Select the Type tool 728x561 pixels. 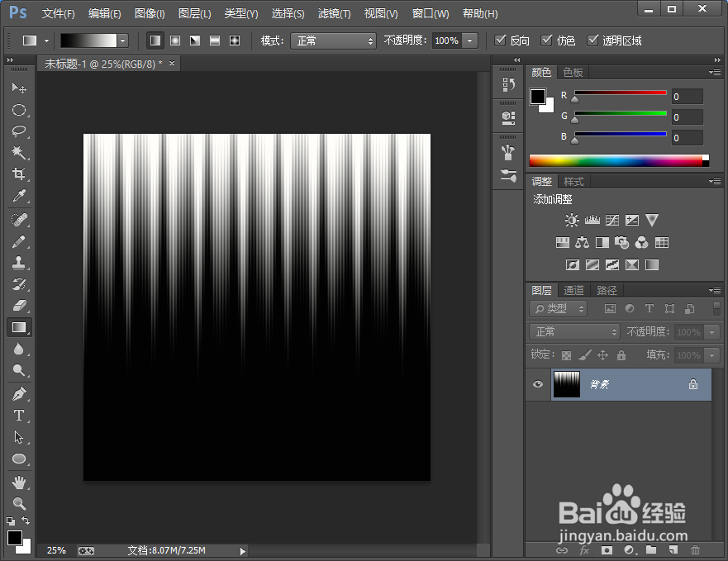(19, 416)
